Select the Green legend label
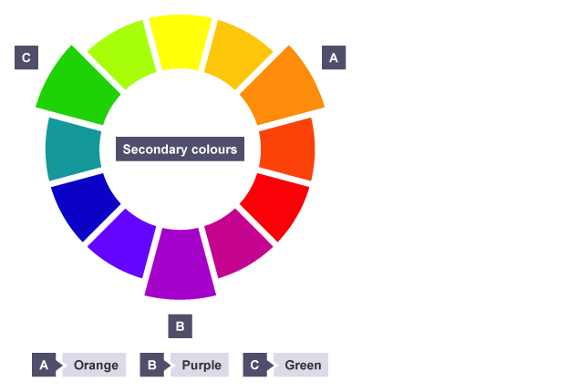Viewport: 569px width, 392px height. [x=303, y=366]
